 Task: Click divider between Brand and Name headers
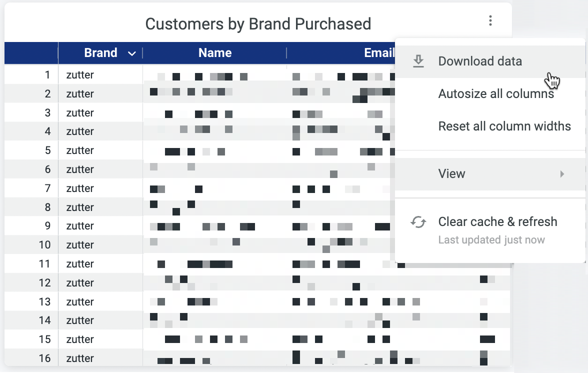pyautogui.click(x=143, y=53)
